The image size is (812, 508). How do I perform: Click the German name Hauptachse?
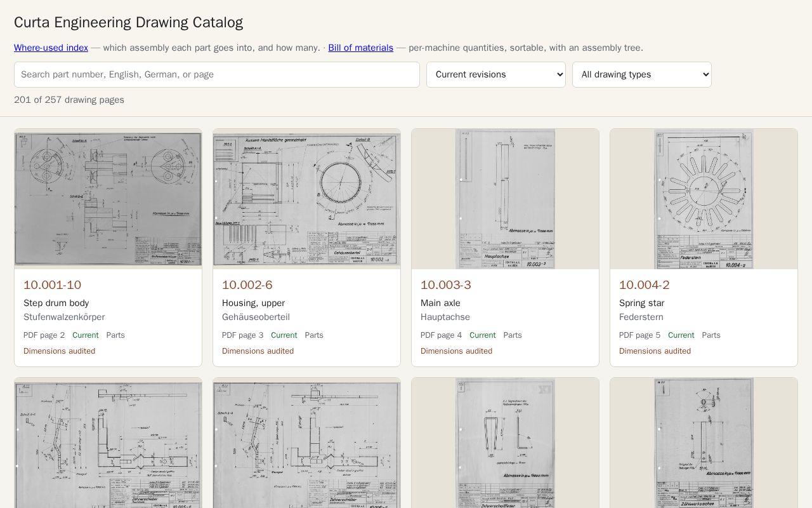pyautogui.click(x=445, y=317)
